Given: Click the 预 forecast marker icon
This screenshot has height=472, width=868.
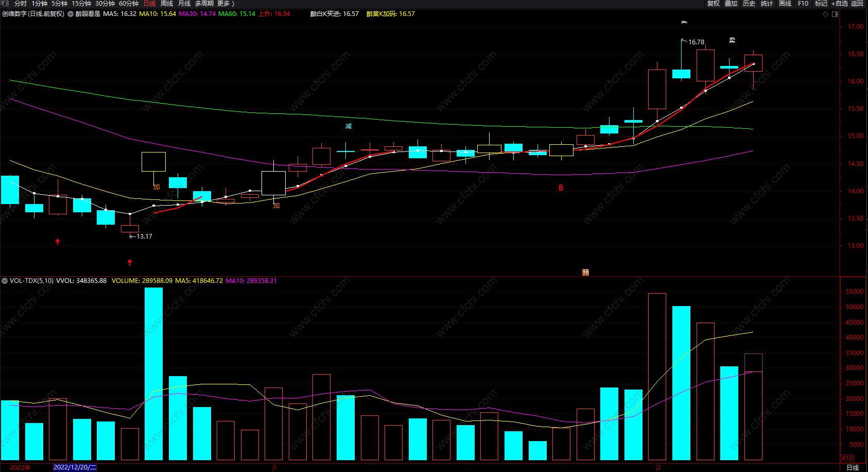Looking at the screenshot, I should [585, 272].
